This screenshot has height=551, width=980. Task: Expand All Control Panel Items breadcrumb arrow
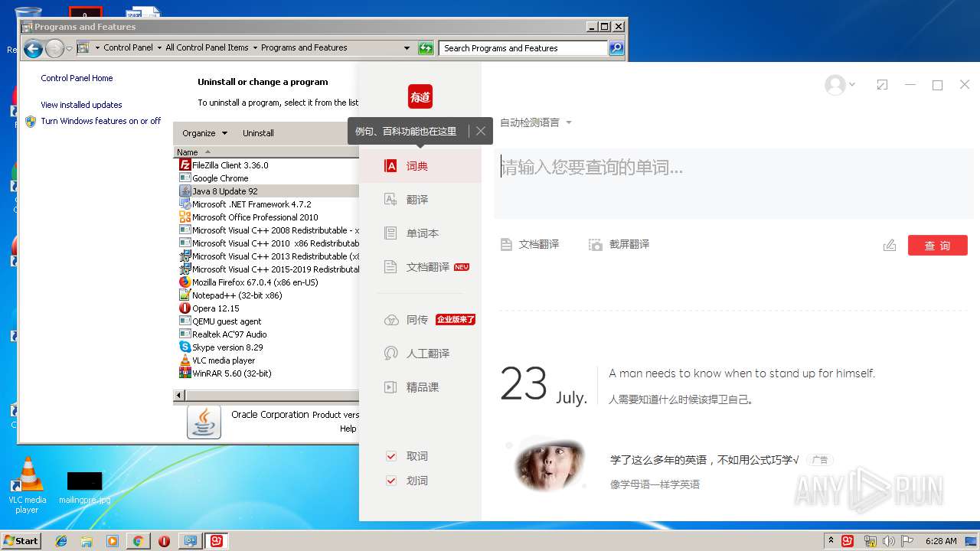pyautogui.click(x=255, y=47)
